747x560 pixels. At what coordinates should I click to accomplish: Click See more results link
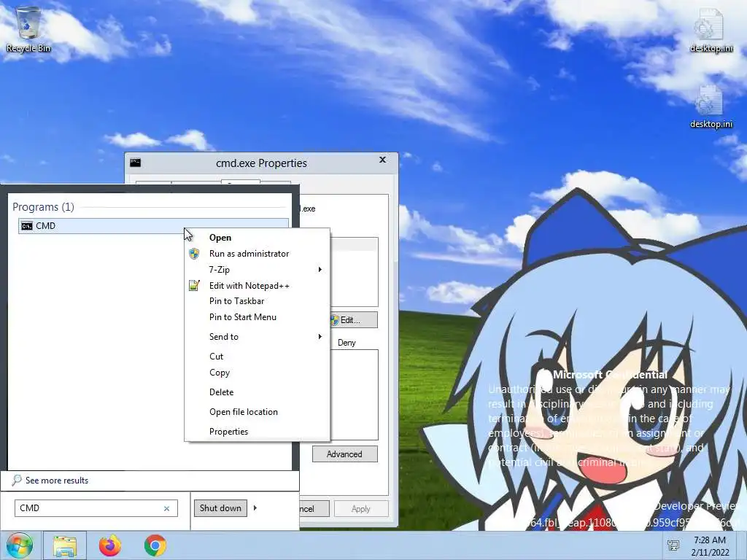point(57,481)
